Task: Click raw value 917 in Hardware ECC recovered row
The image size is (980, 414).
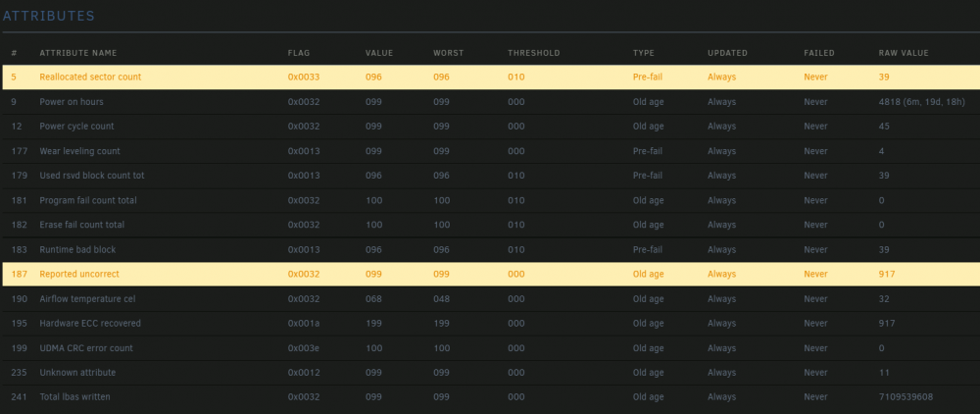Action: [886, 324]
